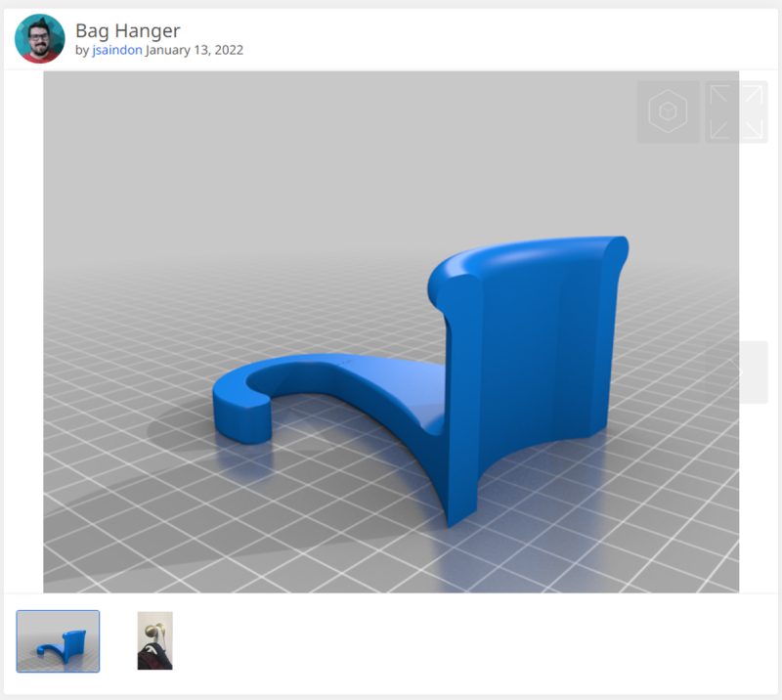Click the January 13, 2022 publish date
This screenshot has width=782, height=700.
(195, 50)
